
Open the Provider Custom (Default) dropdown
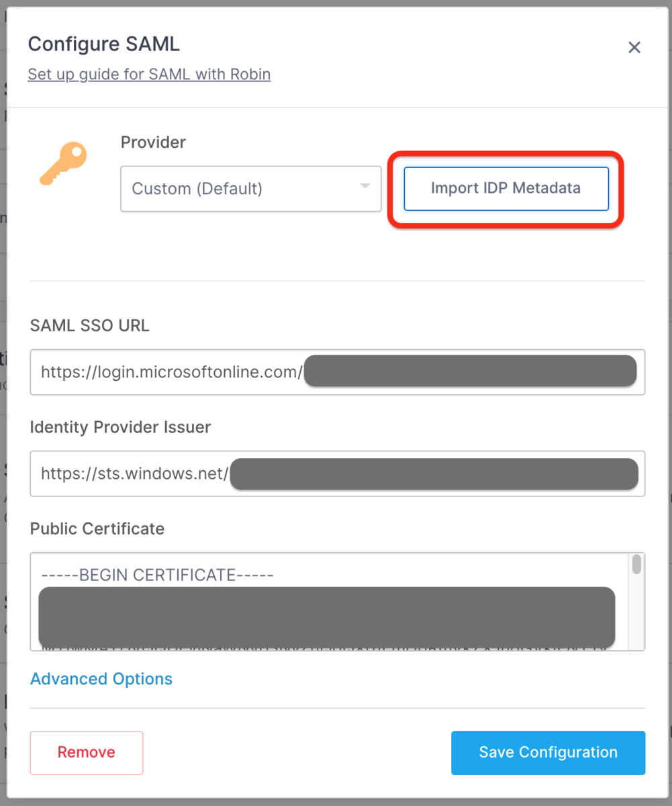pyautogui.click(x=251, y=189)
